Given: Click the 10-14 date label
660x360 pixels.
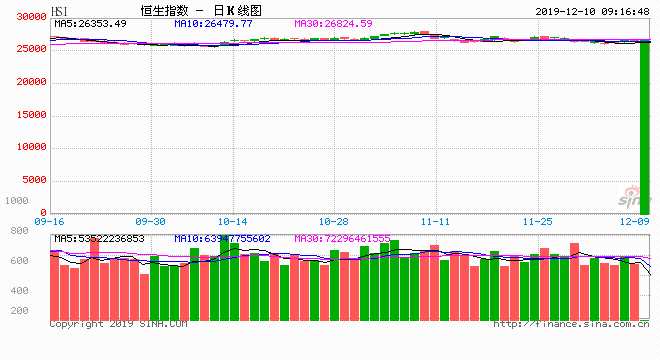Looking at the screenshot, I should (x=233, y=221).
